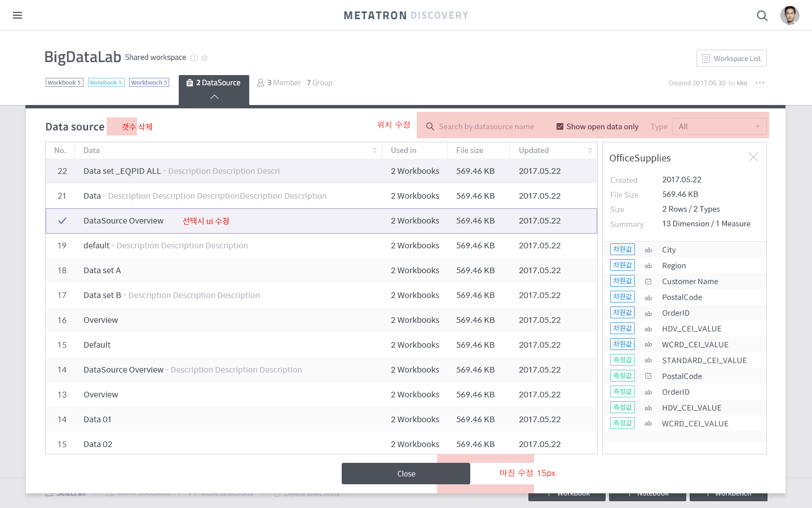Screen dimensions: 812x508
Task: Select the Data 02 row
Action: pyautogui.click(x=321, y=444)
